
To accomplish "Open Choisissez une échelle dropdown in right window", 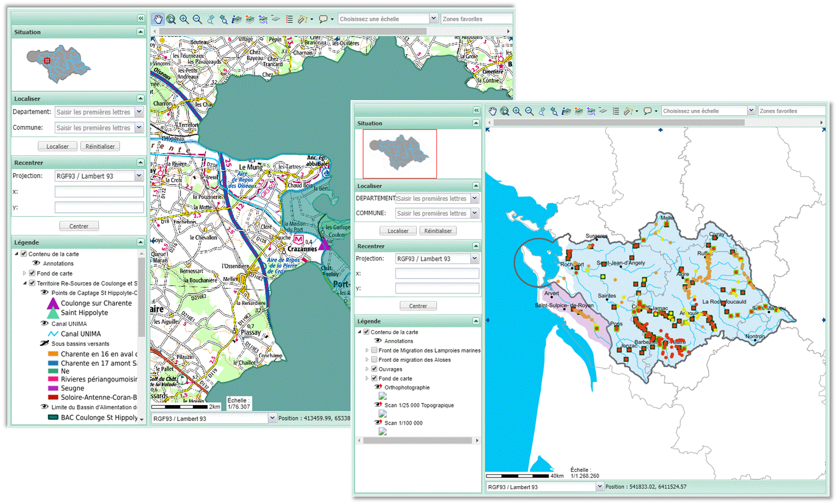I will pyautogui.click(x=751, y=110).
